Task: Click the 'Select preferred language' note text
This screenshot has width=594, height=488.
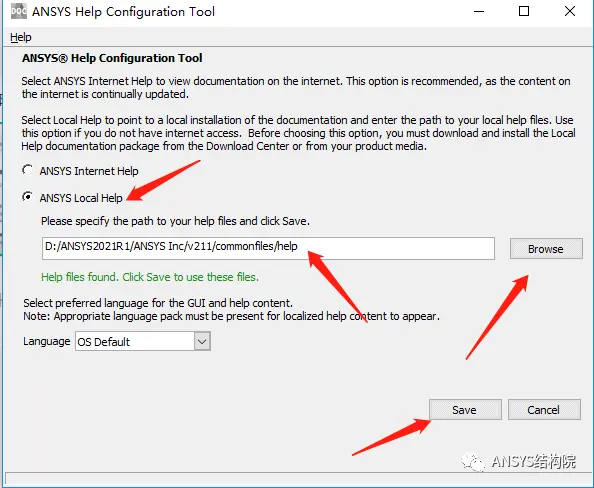Action: (231, 310)
